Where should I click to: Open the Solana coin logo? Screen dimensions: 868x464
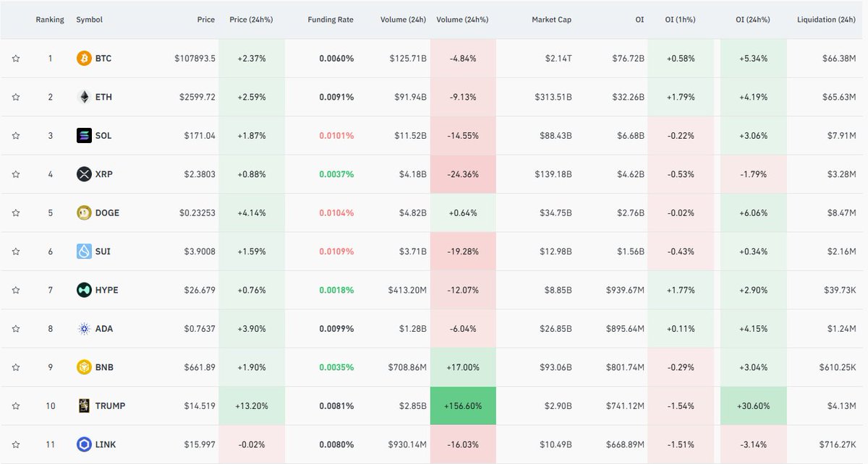click(x=84, y=135)
